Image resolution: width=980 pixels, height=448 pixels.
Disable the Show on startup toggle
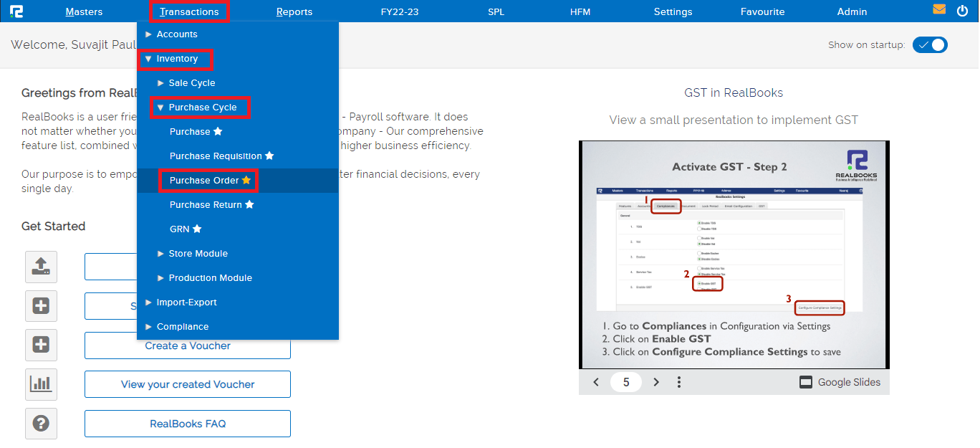(930, 44)
